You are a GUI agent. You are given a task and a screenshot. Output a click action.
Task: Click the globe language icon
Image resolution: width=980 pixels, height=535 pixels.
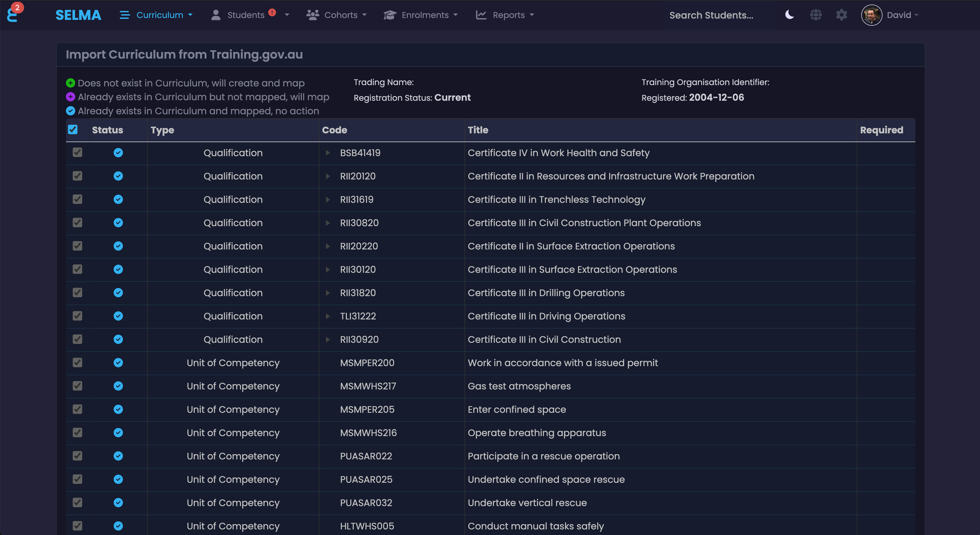click(816, 15)
